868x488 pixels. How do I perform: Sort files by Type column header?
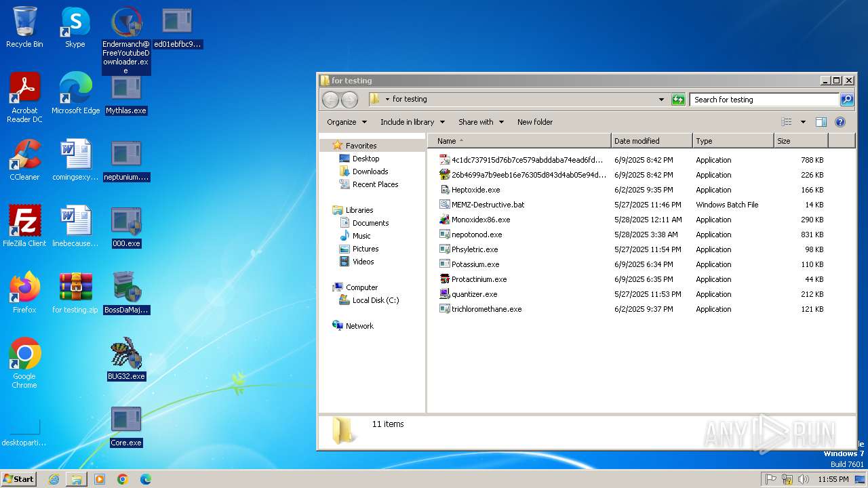pos(733,141)
